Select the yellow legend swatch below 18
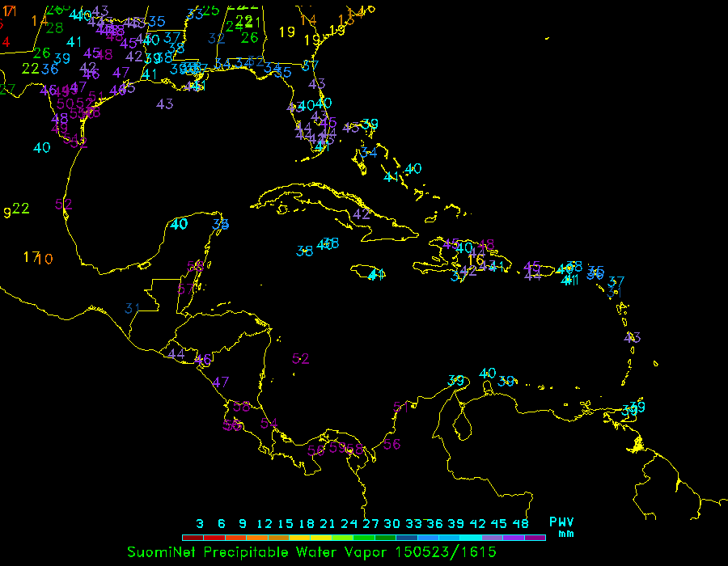 tap(300, 537)
